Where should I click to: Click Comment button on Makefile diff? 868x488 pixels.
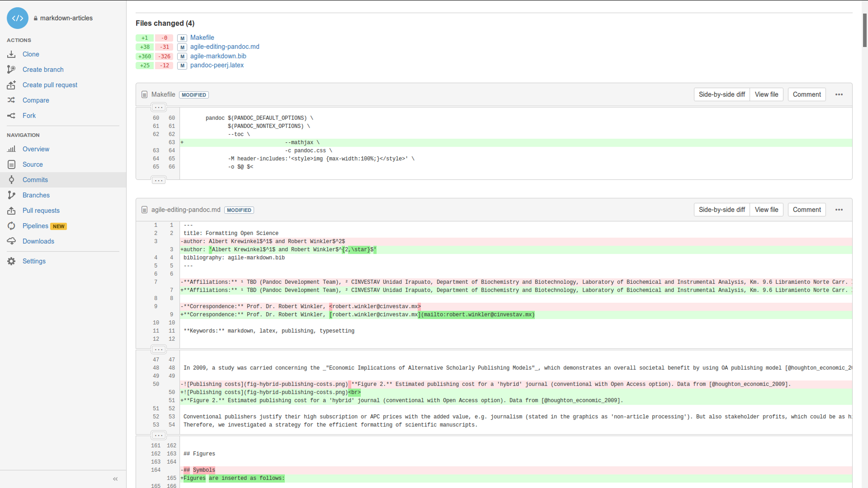point(807,94)
